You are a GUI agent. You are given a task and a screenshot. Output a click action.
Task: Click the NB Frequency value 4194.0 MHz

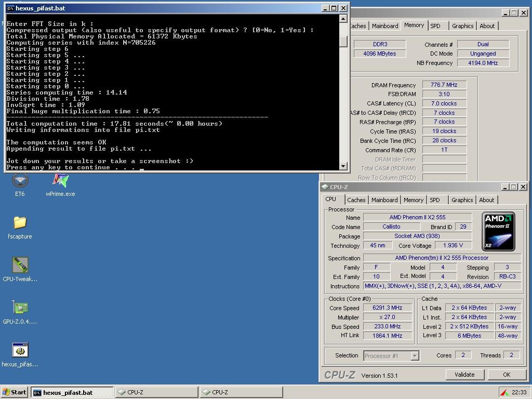(483, 63)
